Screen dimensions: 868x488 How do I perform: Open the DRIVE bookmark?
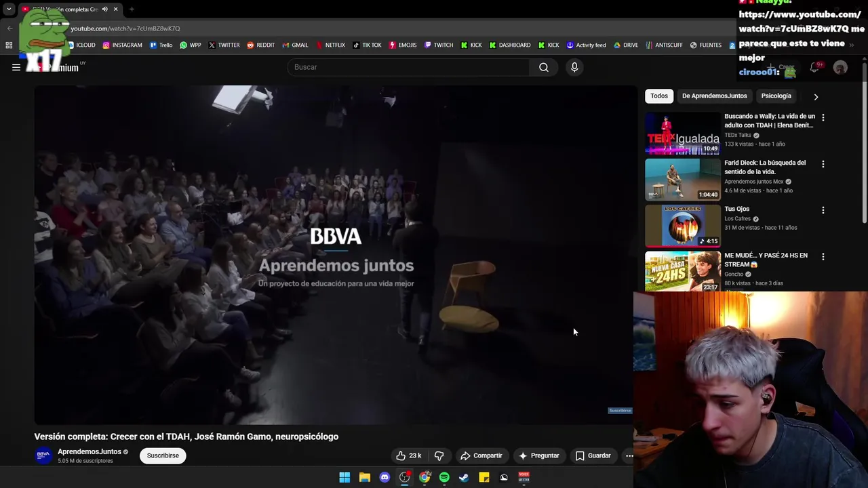point(626,45)
